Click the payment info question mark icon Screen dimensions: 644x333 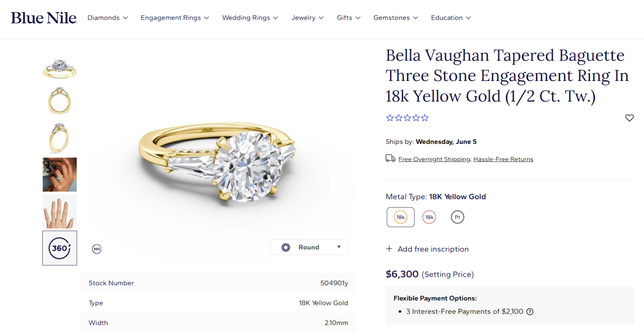coord(530,312)
